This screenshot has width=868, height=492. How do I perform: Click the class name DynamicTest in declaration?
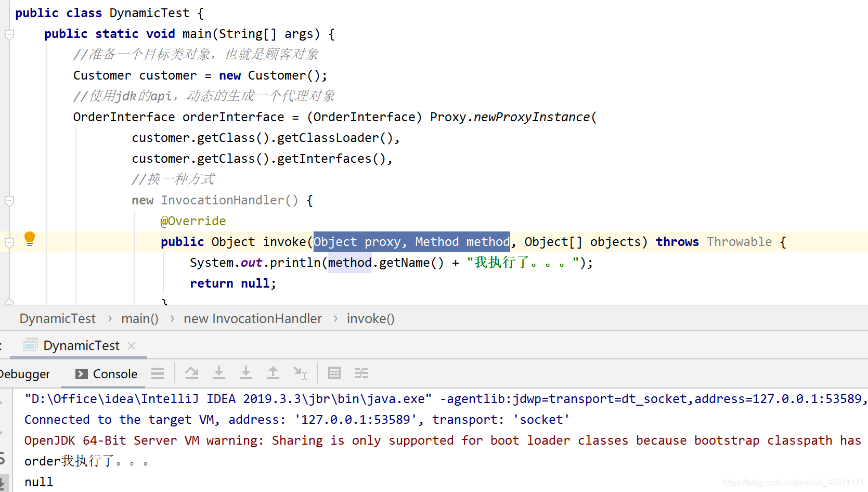point(149,13)
